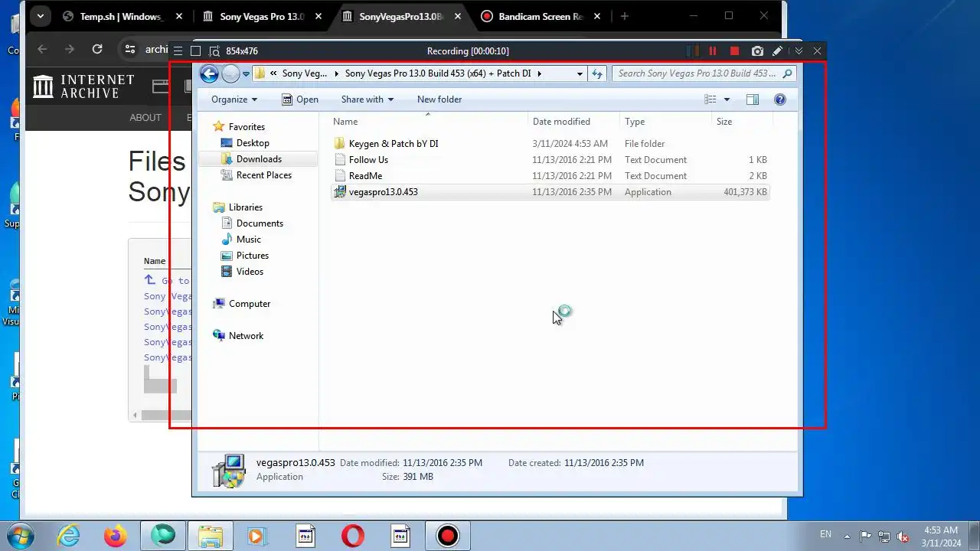Reload the browser page
Image resolution: width=980 pixels, height=551 pixels.
pyautogui.click(x=97, y=49)
